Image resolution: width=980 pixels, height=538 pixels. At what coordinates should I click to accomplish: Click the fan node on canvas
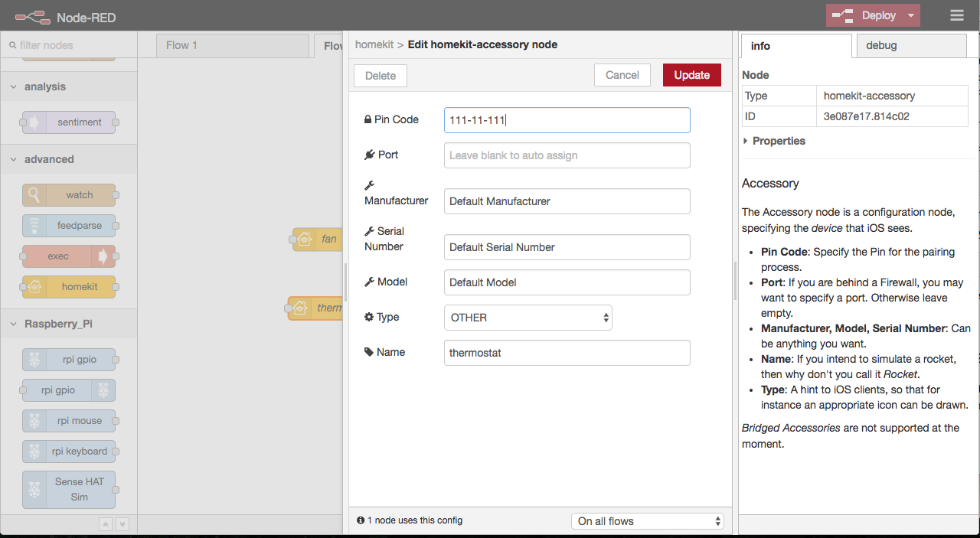point(318,240)
